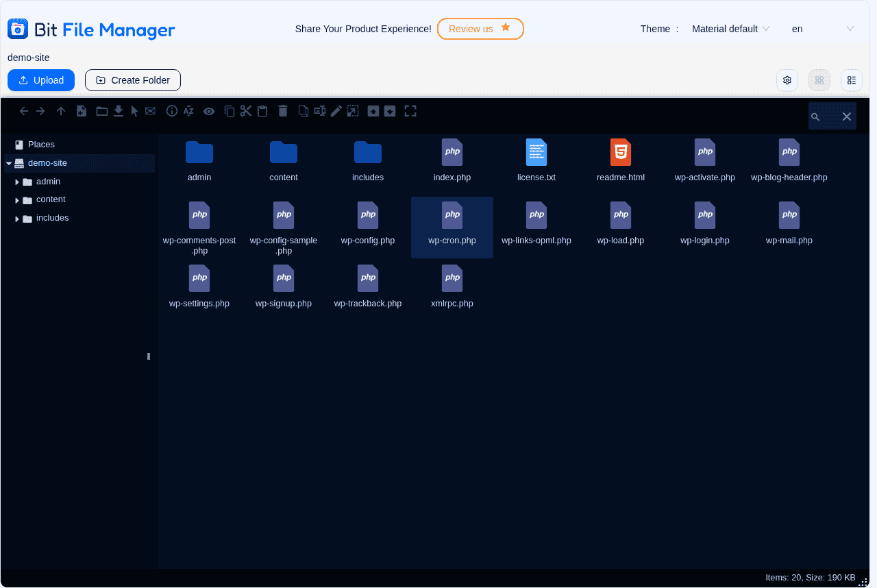Click the pencil edit file icon
The height and width of the screenshot is (588, 877).
point(336,111)
